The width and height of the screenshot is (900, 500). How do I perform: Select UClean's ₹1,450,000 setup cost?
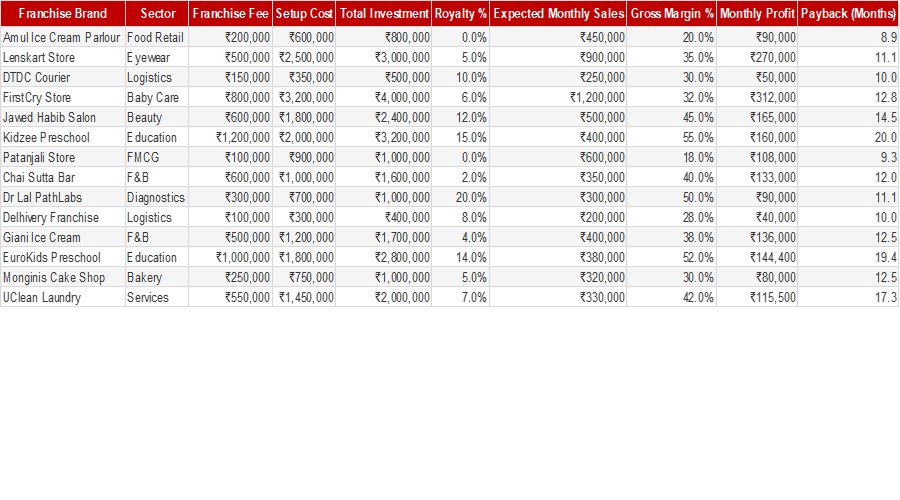click(x=304, y=297)
